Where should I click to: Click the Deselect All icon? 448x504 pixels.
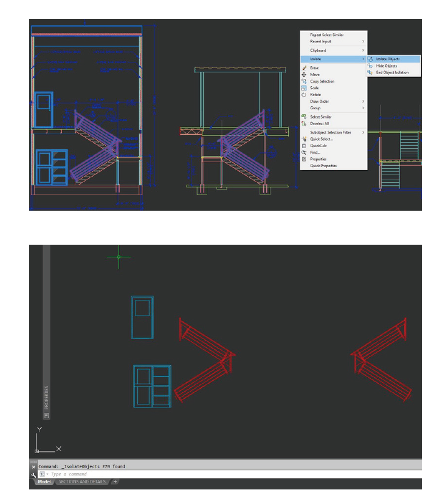click(x=304, y=123)
